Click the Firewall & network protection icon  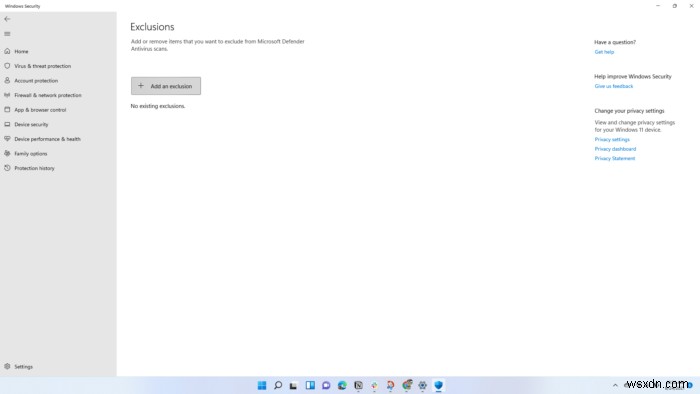point(7,95)
